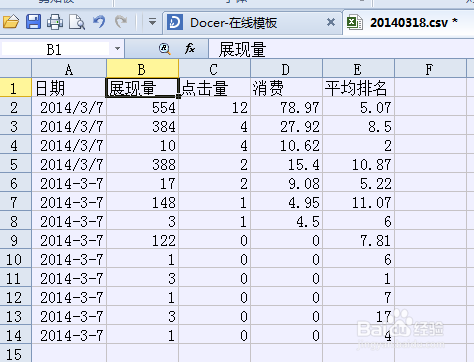The height and width of the screenshot is (362, 474).
Task: Switch to the 20140318.csv tab
Action: [x=409, y=23]
